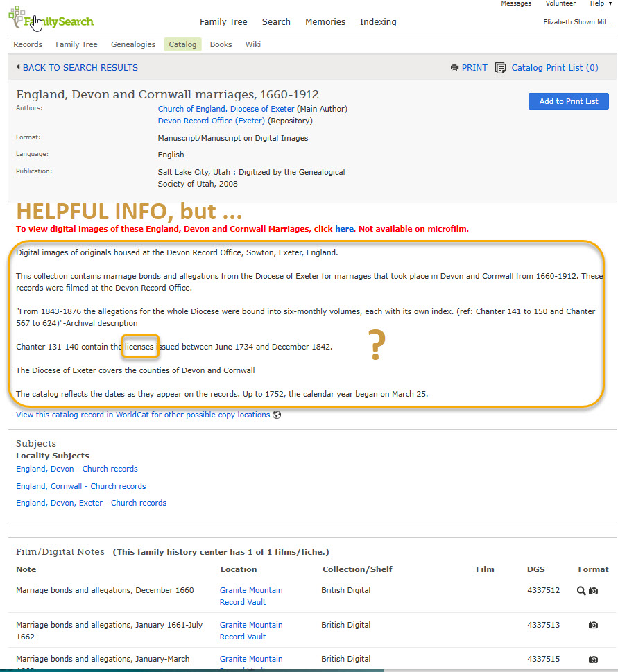Switch to the Wiki tab
The width and height of the screenshot is (618, 672).
(253, 44)
